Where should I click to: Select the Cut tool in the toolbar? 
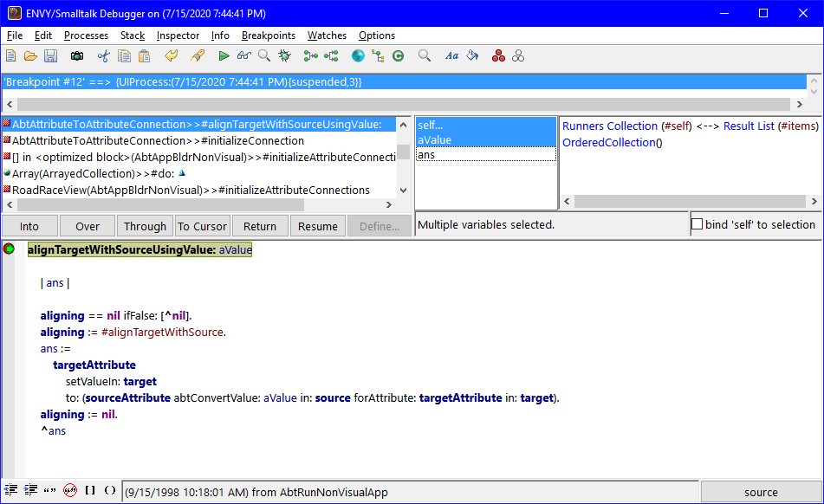(x=101, y=55)
